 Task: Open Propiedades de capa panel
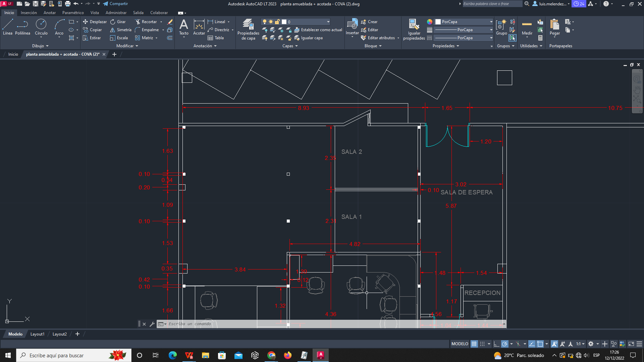click(248, 29)
